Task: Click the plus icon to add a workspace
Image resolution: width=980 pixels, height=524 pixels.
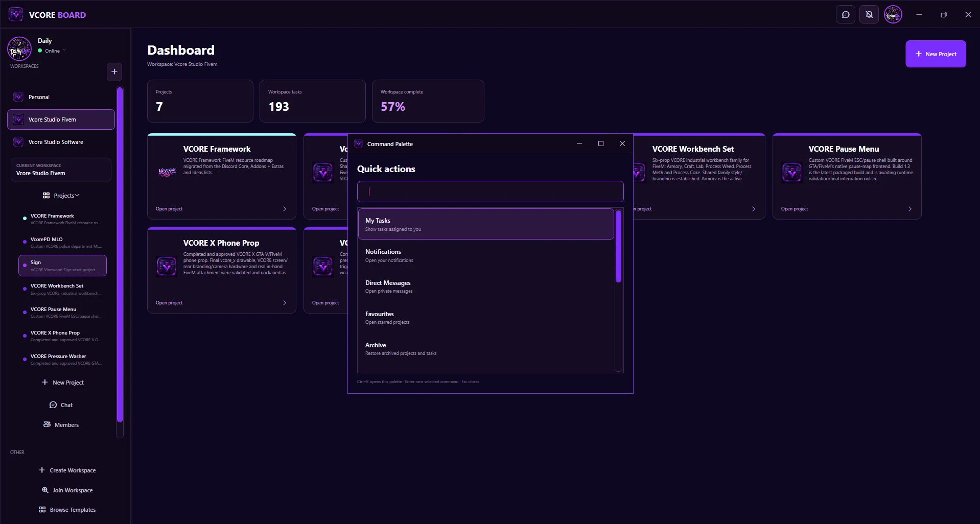Action: (x=114, y=72)
